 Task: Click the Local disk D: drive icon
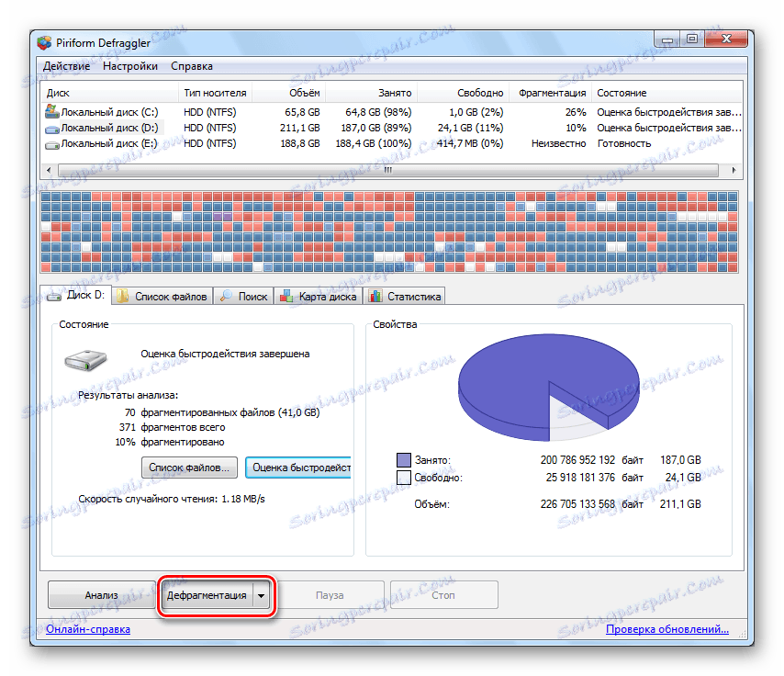coord(52,130)
